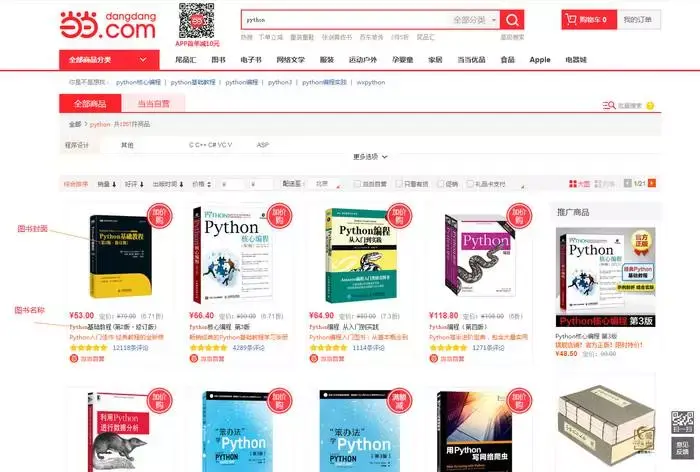Go to next results page arrow
The image size is (700, 472).
pos(652,183)
